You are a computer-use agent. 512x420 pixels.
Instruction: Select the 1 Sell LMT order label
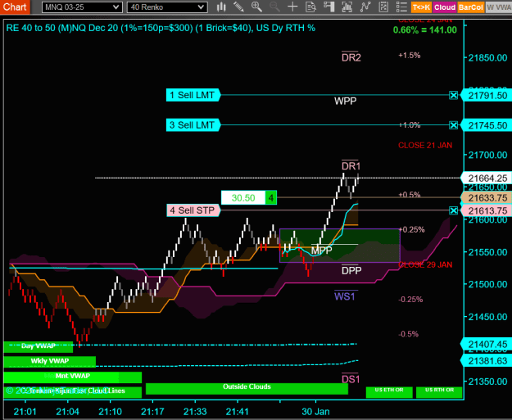coord(193,95)
